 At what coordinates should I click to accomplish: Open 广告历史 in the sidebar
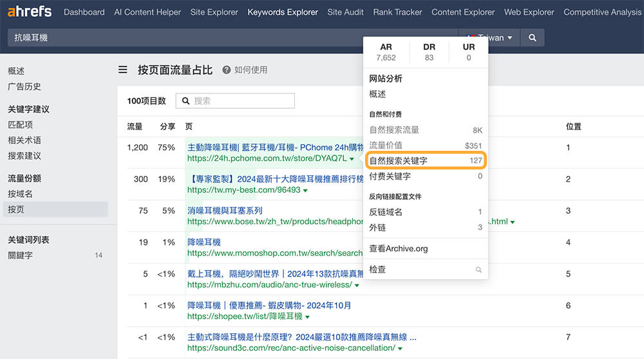click(24, 87)
